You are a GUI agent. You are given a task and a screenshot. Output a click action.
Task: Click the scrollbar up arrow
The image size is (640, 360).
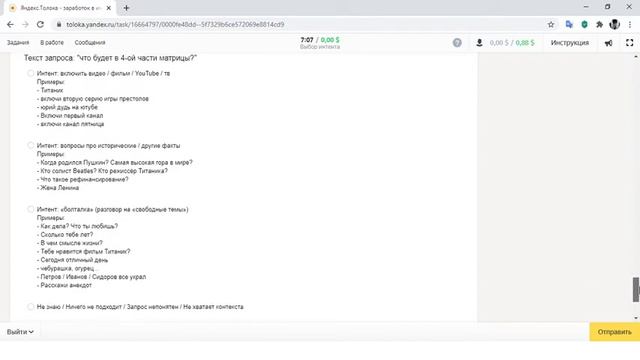coord(636,56)
